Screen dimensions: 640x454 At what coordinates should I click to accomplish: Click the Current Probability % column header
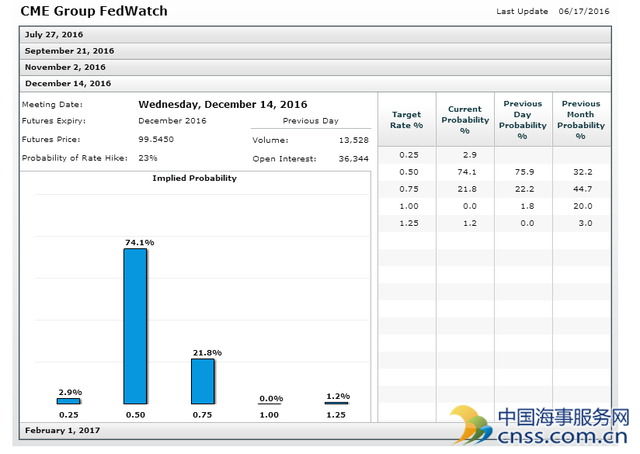pyautogui.click(x=465, y=120)
